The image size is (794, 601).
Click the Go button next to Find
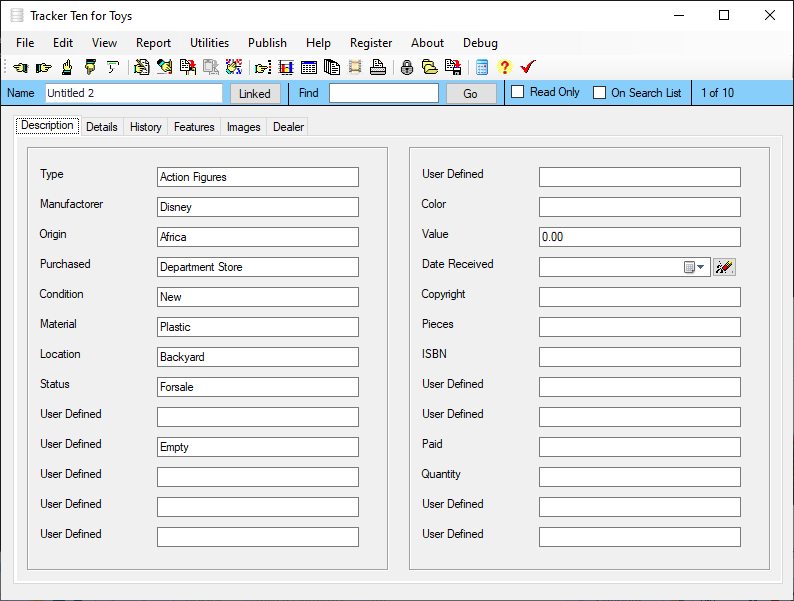coord(470,94)
